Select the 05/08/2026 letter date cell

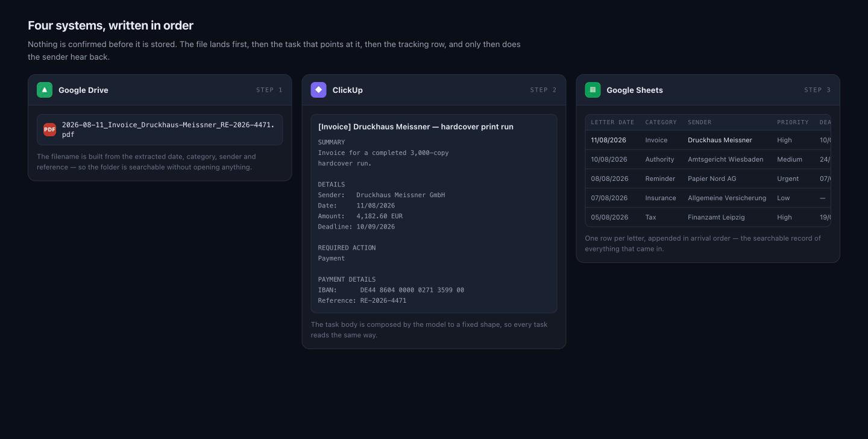tap(609, 217)
